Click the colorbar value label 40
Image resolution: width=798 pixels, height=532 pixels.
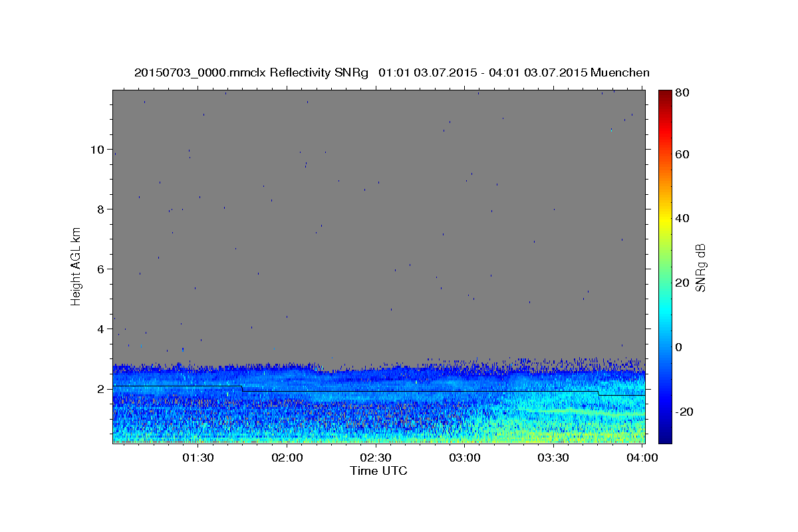pyautogui.click(x=682, y=219)
